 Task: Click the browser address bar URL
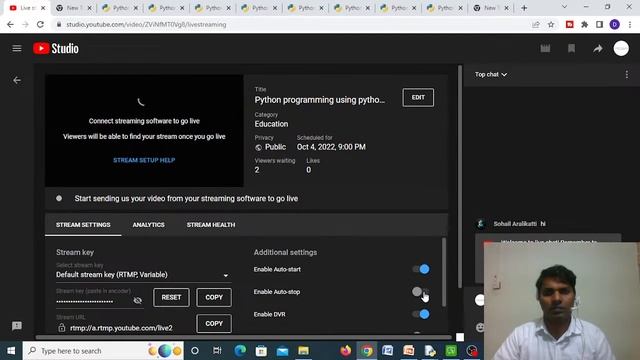(146, 24)
